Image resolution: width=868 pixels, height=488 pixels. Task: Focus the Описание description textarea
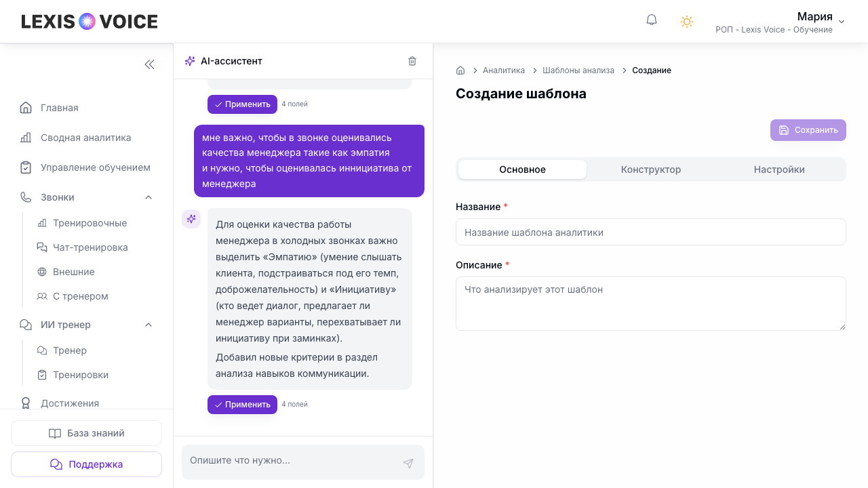tap(651, 304)
